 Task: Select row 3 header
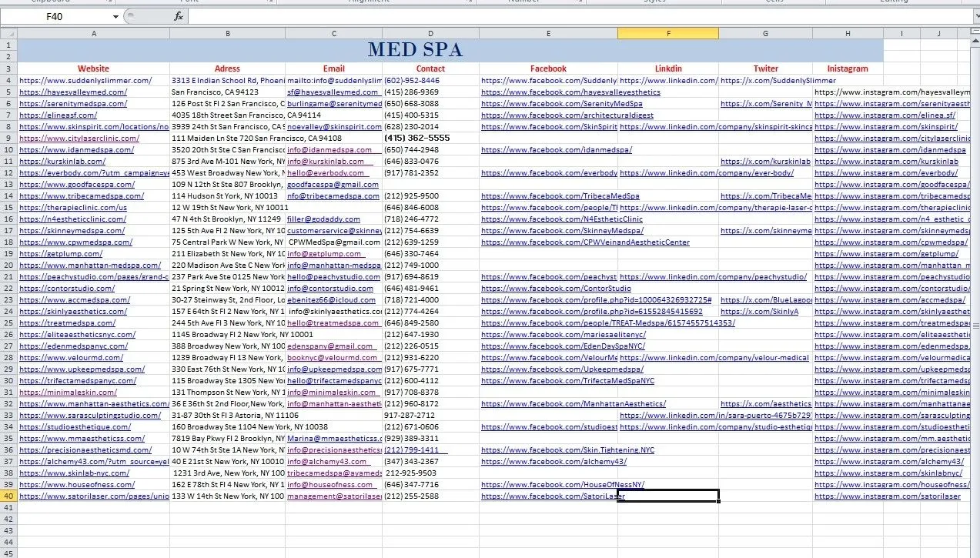pyautogui.click(x=8, y=68)
